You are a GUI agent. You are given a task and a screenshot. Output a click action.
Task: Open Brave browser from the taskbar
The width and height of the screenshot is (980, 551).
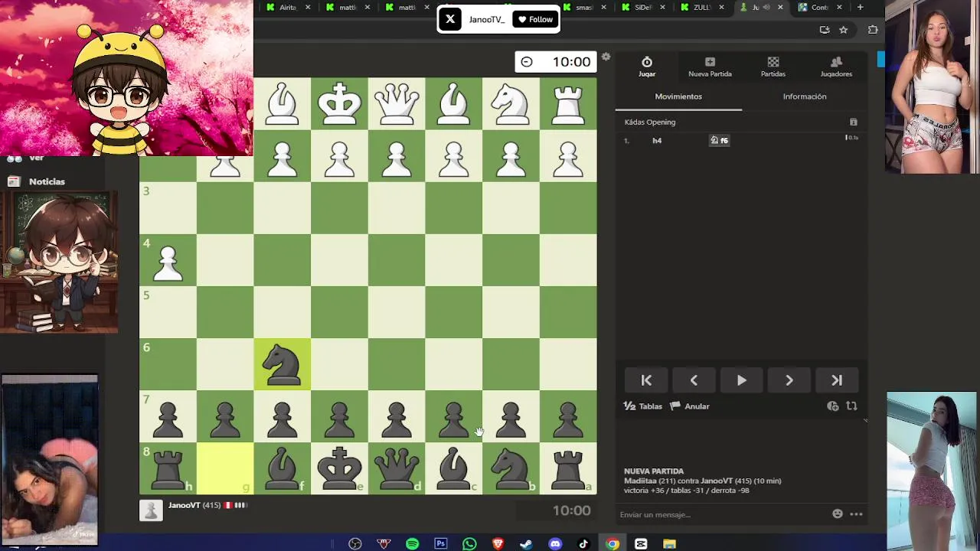[498, 544]
